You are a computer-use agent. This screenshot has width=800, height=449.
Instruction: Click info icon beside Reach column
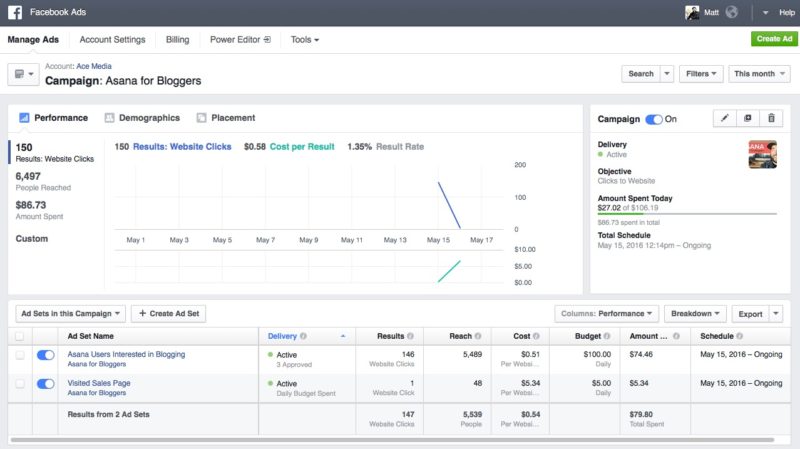(x=478, y=336)
